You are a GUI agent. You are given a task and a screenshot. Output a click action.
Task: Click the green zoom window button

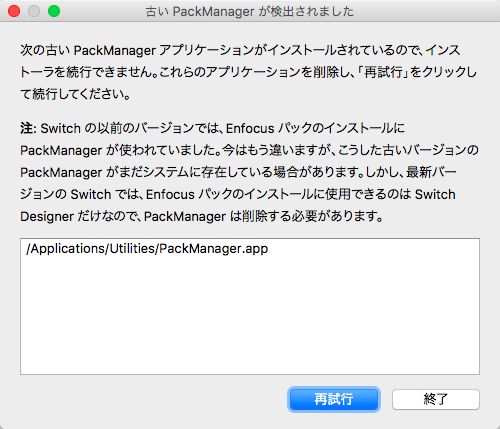point(54,11)
